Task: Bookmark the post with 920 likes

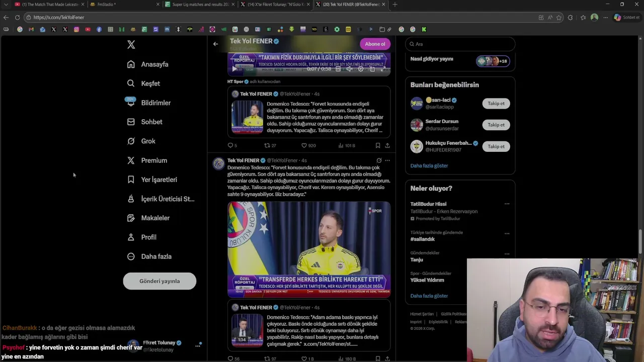Action: coord(377,145)
